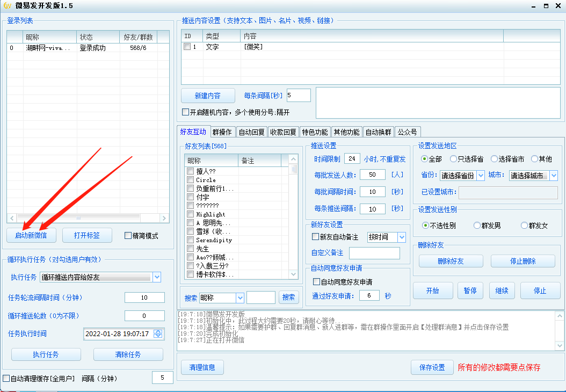Image resolution: width=566 pixels, height=392 pixels.
Task: Click the date-time spinner icon
Action: click(158, 334)
